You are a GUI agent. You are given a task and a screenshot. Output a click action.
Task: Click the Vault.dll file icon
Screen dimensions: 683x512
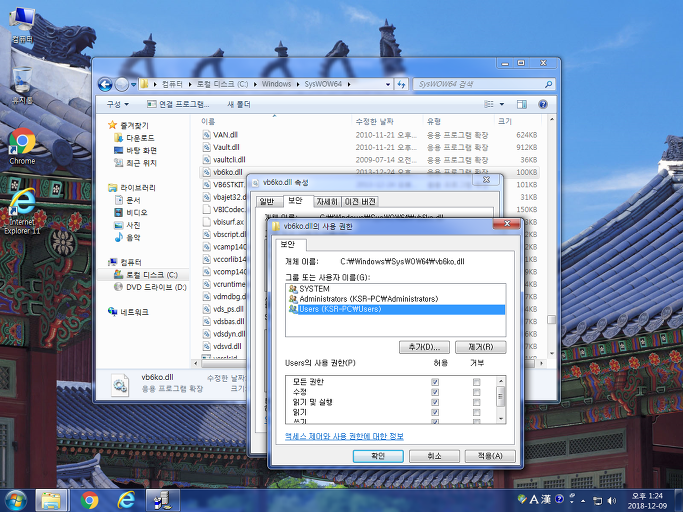click(206, 147)
